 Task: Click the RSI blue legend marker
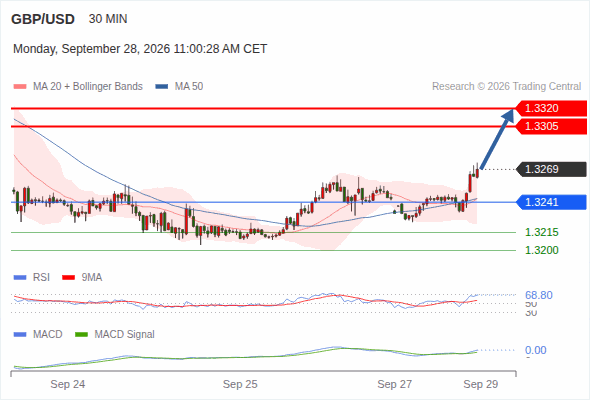click(x=20, y=278)
